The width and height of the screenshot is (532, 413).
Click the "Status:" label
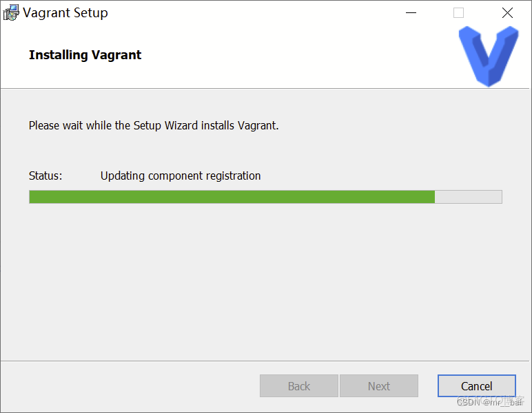45,176
